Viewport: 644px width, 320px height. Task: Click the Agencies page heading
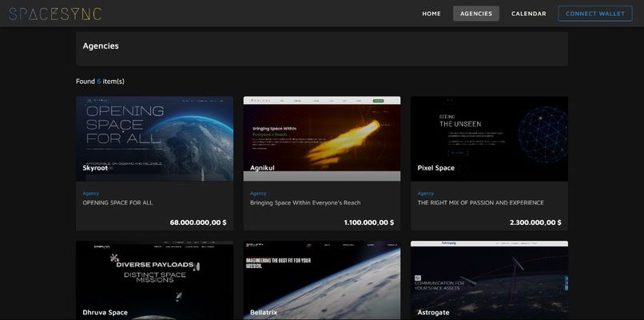[101, 46]
